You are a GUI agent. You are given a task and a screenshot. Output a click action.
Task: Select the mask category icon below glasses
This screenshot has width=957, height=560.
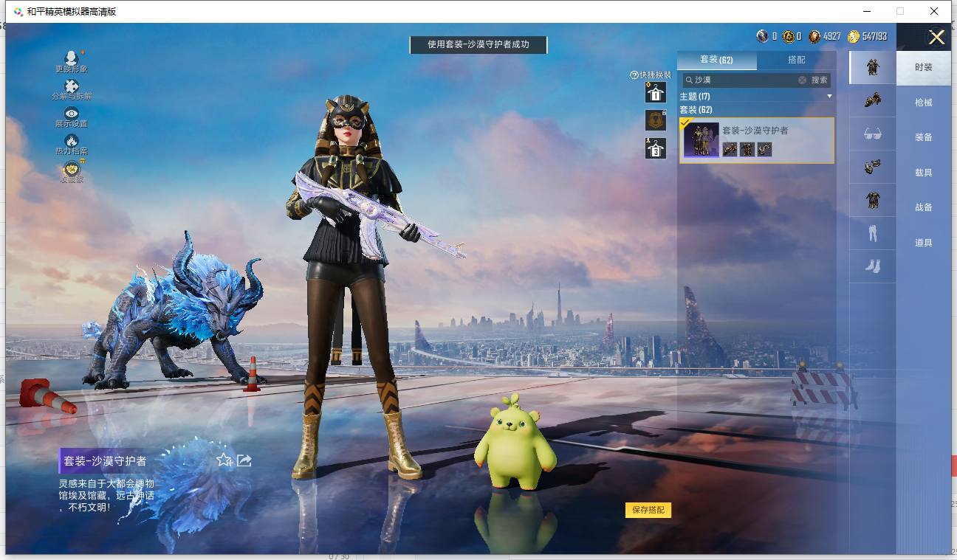(x=873, y=167)
